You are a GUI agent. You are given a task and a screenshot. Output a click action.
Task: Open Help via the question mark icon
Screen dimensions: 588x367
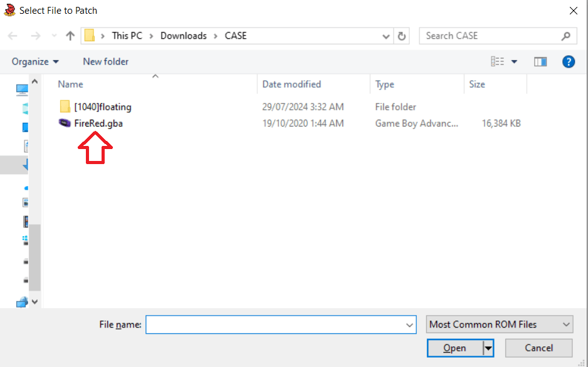pyautogui.click(x=568, y=61)
